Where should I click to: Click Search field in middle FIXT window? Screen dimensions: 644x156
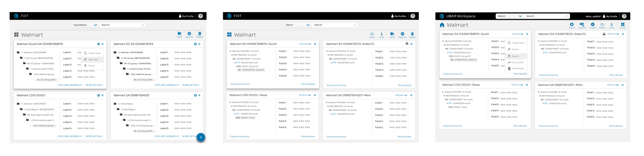click(335, 25)
